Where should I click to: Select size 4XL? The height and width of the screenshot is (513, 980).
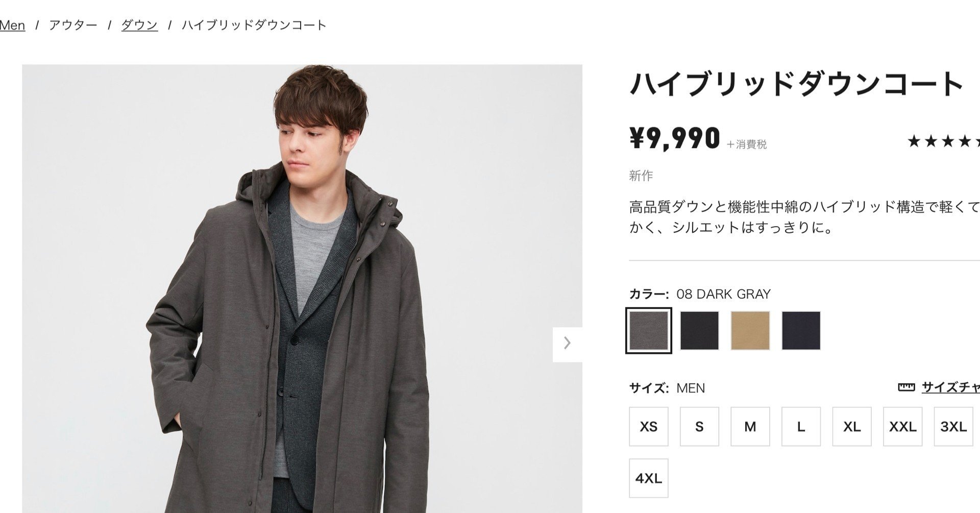648,477
